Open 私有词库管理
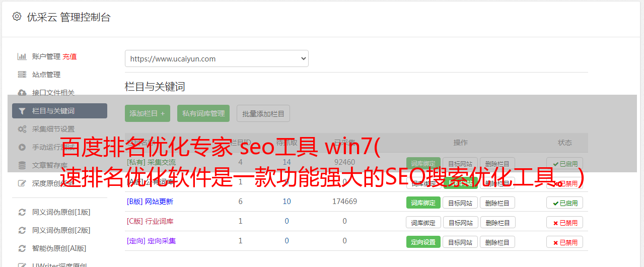This screenshot has width=644, height=267. (x=203, y=113)
